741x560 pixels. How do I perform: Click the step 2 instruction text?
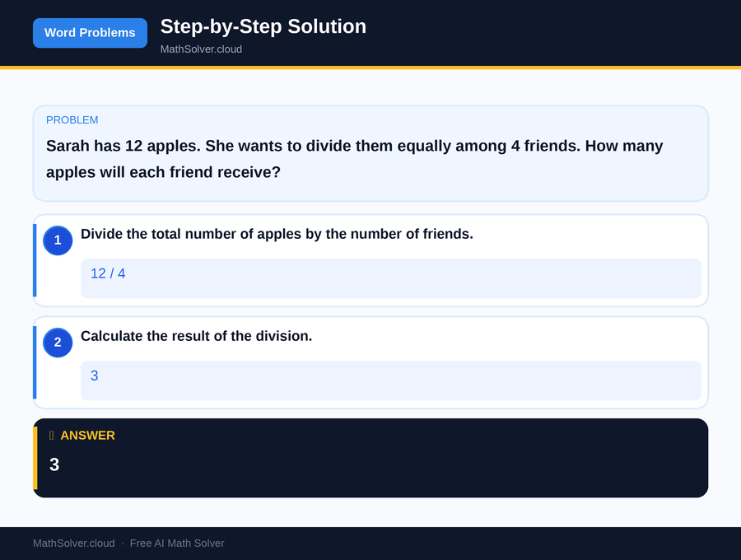click(196, 336)
